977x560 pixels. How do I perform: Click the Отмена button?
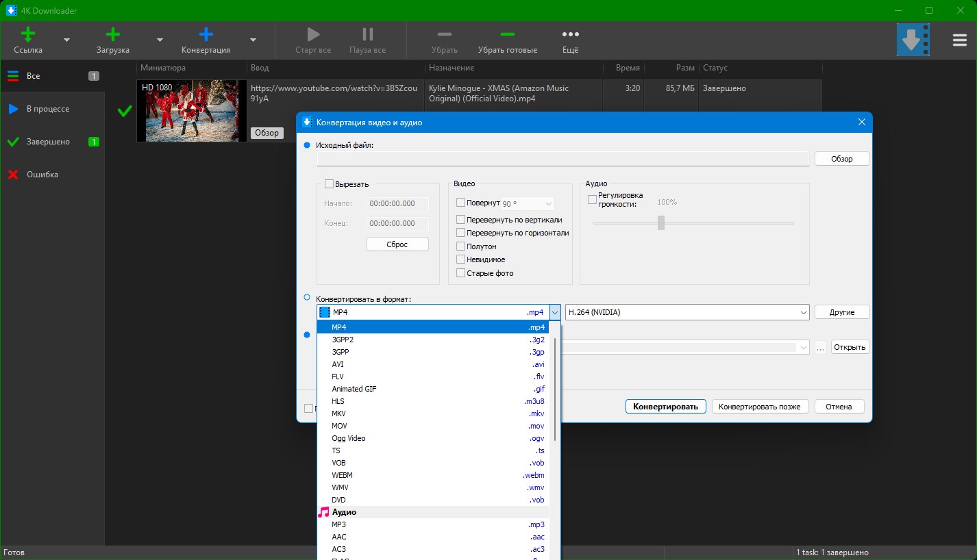click(839, 407)
